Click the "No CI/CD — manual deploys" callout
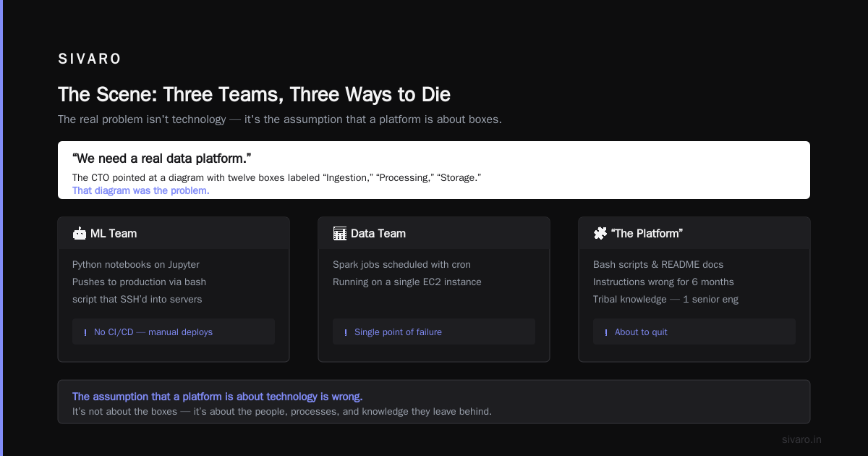868x456 pixels. [174, 332]
